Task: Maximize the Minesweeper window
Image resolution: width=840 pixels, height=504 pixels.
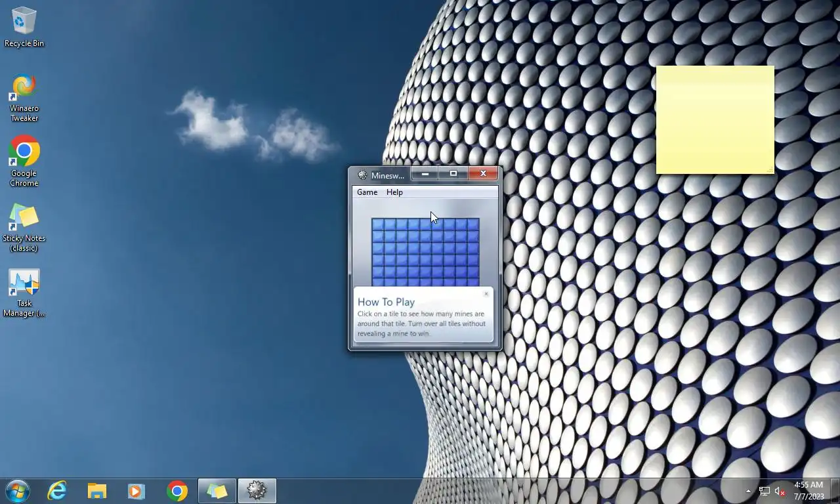Action: [x=453, y=173]
